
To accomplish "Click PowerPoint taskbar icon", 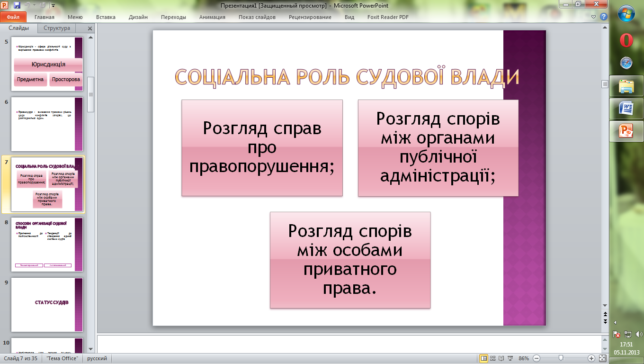I will click(626, 131).
